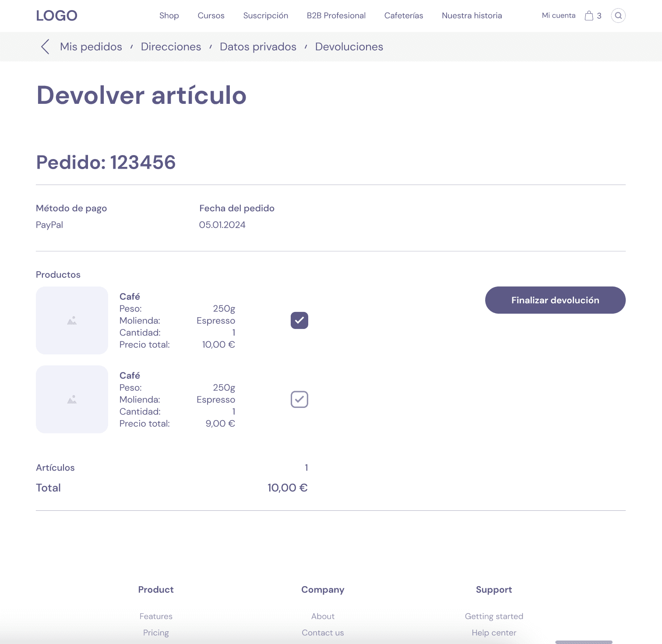Screen dimensions: 662x644
Task: Click the PayPal payment method text
Action: pyautogui.click(x=49, y=225)
